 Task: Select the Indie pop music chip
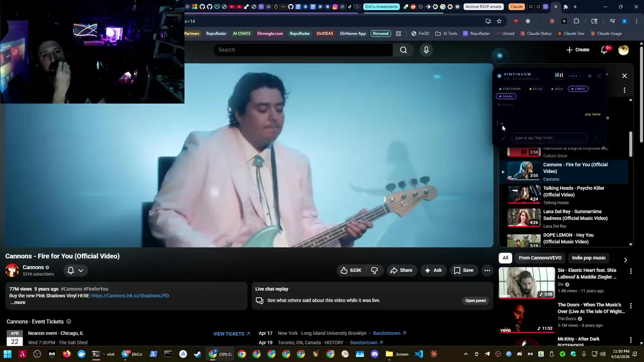pos(589,258)
